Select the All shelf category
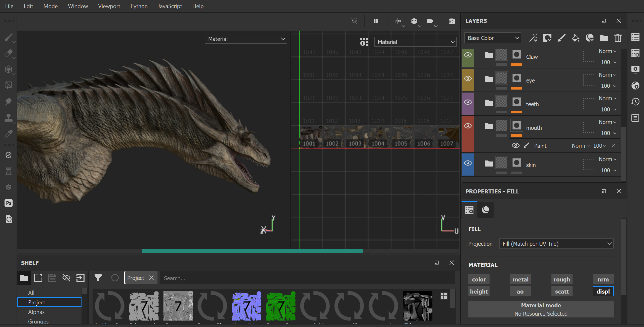 (31, 293)
